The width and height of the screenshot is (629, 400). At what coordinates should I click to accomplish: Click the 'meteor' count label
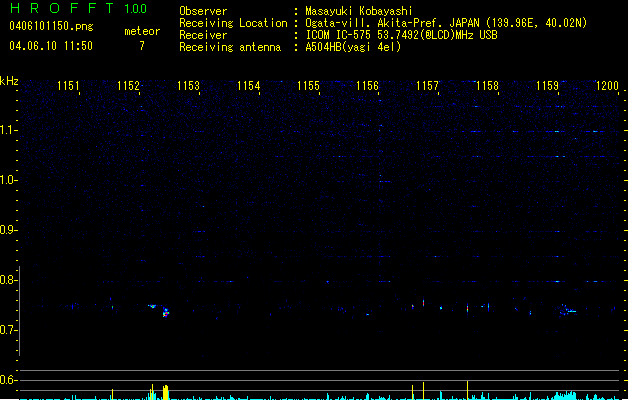point(142,31)
